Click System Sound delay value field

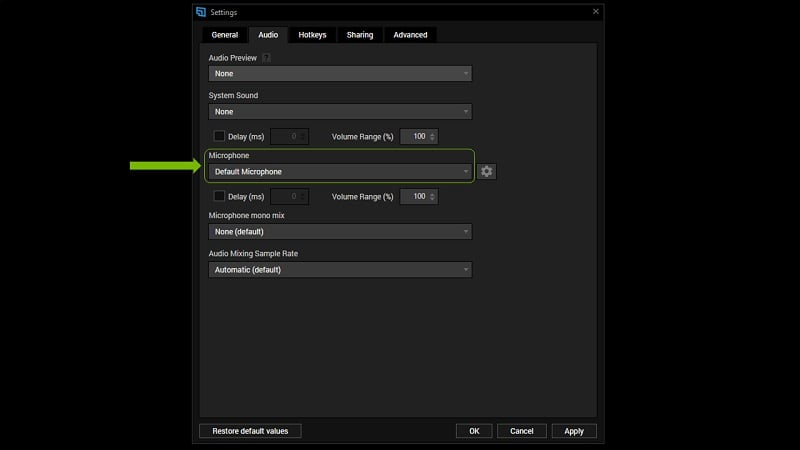289,136
